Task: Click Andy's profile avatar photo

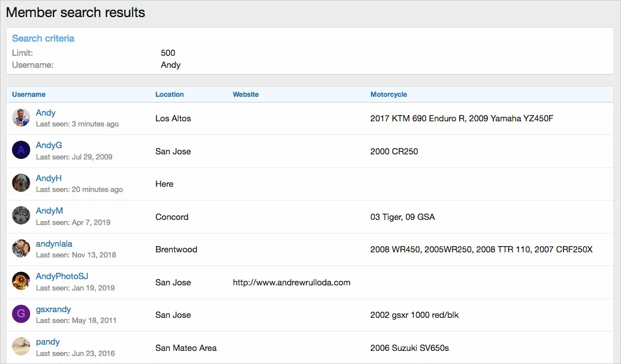Action: pos(21,118)
